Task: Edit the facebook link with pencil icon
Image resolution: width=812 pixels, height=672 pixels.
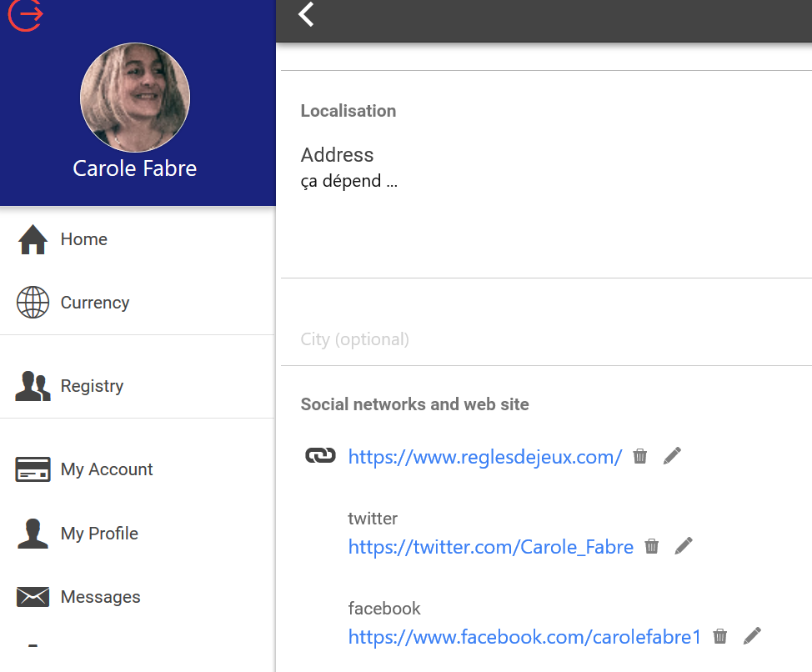Action: pos(752,636)
